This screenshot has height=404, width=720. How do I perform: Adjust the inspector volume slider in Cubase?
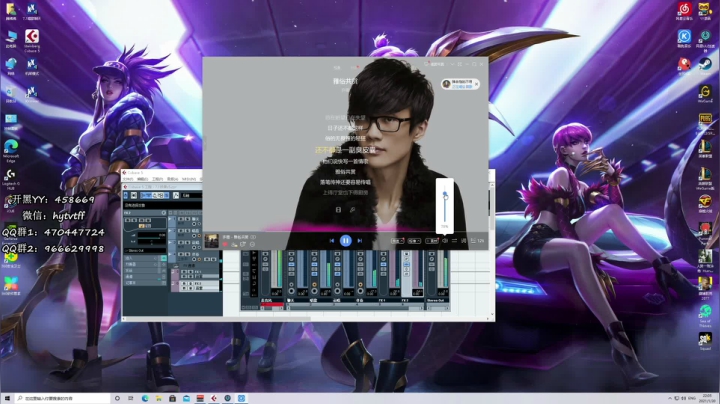tap(149, 238)
